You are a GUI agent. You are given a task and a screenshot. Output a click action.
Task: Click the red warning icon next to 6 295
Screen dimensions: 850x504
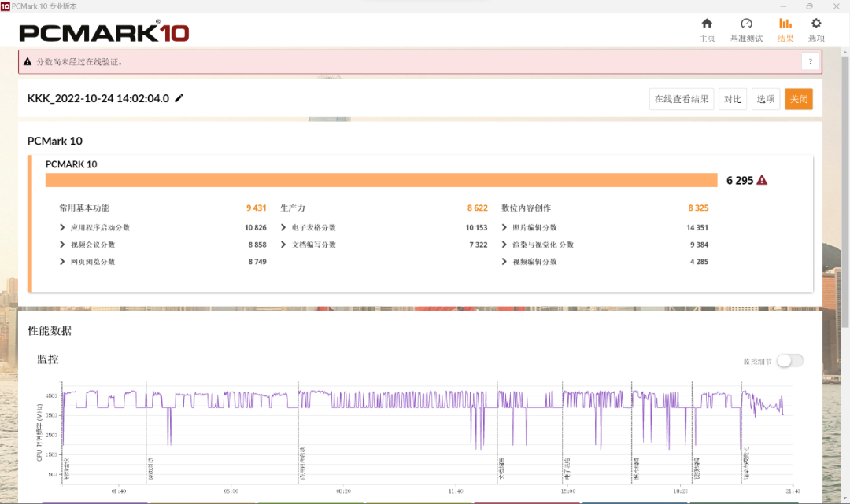tap(762, 180)
